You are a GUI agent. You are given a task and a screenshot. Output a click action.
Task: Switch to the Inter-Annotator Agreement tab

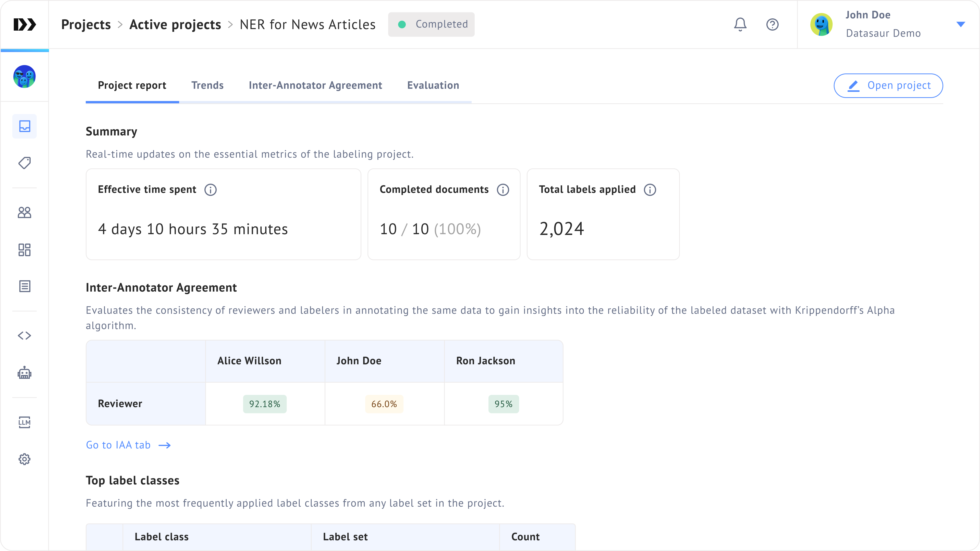[x=315, y=85]
